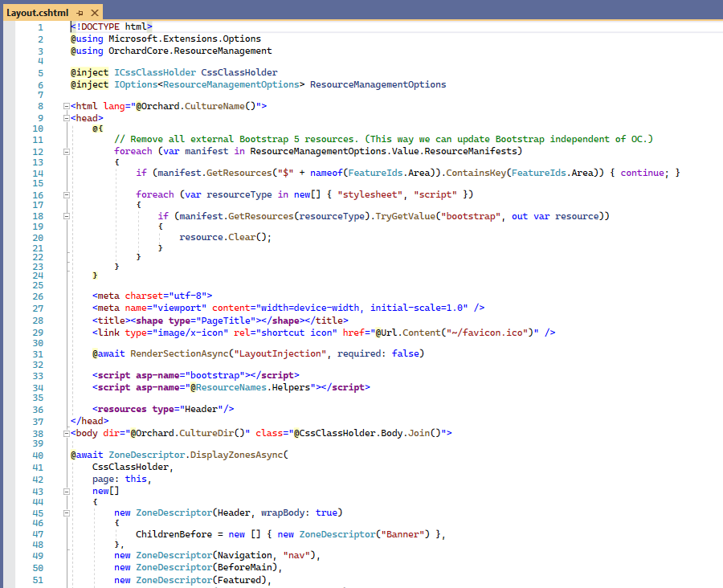
Task: Click line number 51 in the gutter
Action: (x=38, y=580)
